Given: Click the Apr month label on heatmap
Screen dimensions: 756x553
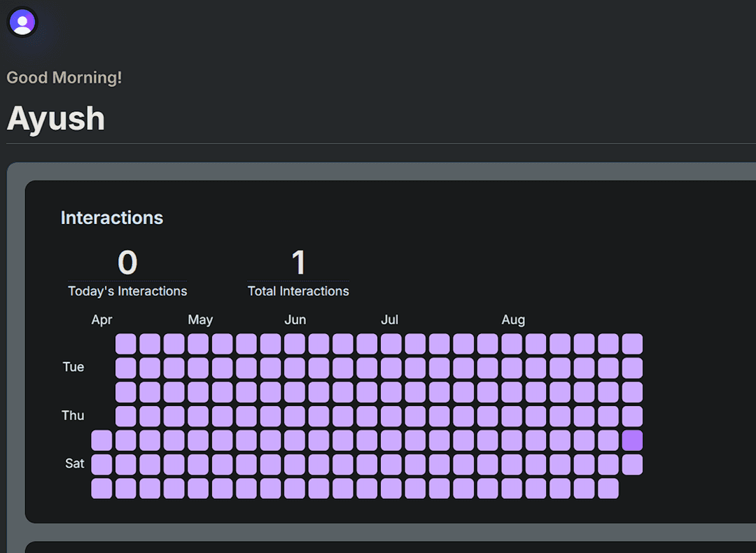Looking at the screenshot, I should (101, 320).
